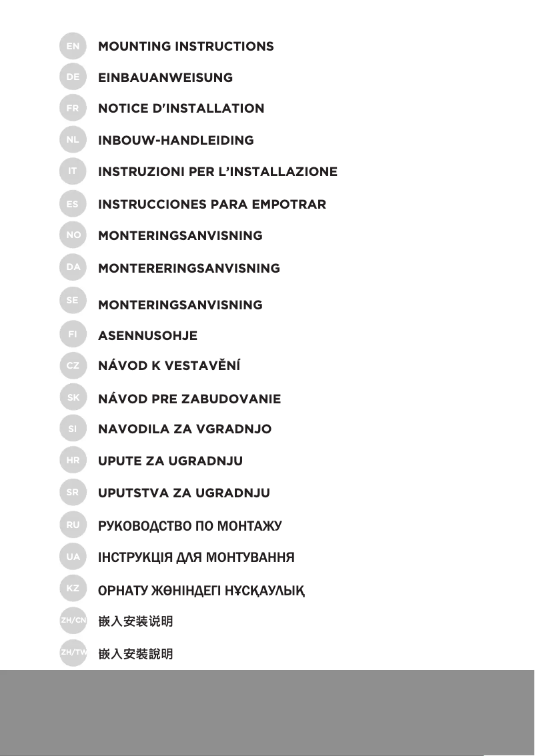Select the FI round badge icon

[x=73, y=335]
